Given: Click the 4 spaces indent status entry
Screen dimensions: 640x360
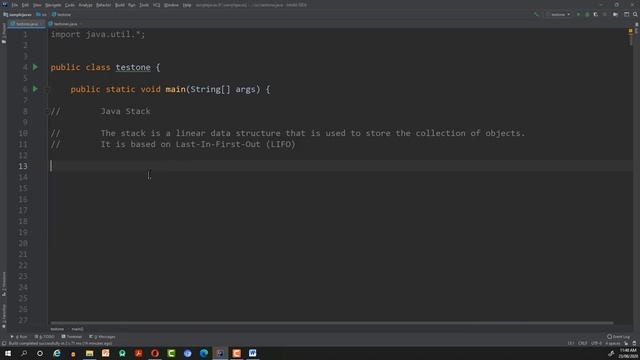Looking at the screenshot, I should 613,344.
